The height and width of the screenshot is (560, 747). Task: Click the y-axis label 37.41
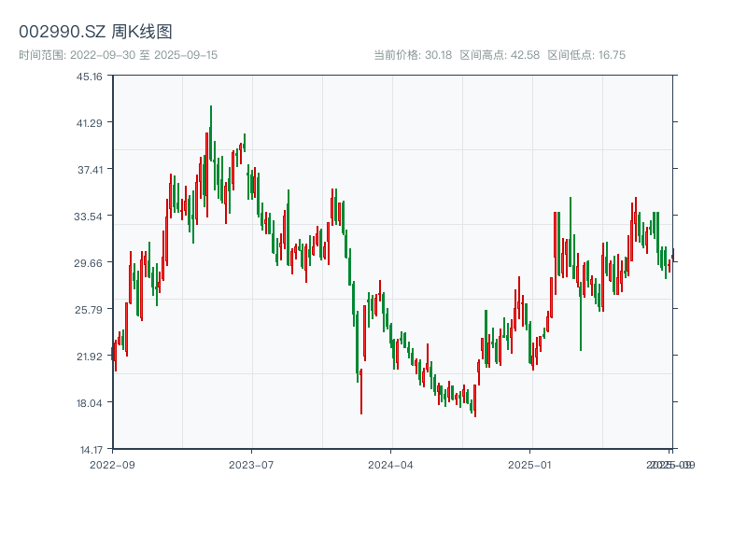click(90, 170)
